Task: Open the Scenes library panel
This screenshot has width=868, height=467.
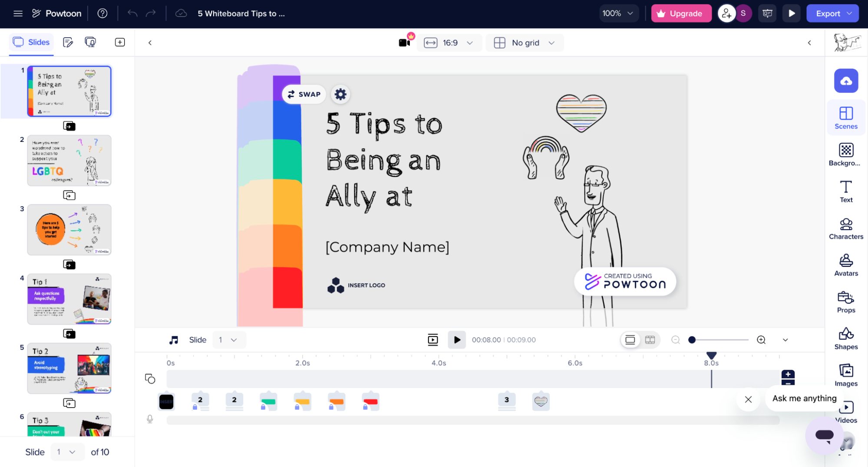Action: click(846, 118)
